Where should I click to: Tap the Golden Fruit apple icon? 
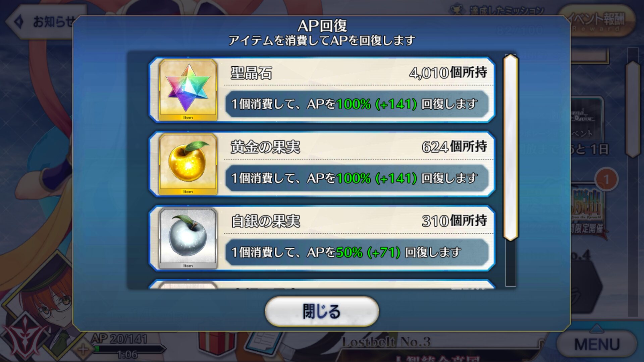(x=188, y=164)
